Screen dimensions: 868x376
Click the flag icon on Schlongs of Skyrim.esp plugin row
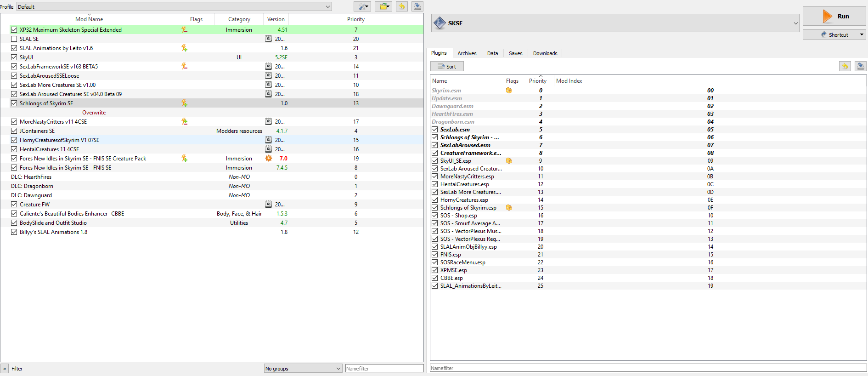[x=509, y=208]
